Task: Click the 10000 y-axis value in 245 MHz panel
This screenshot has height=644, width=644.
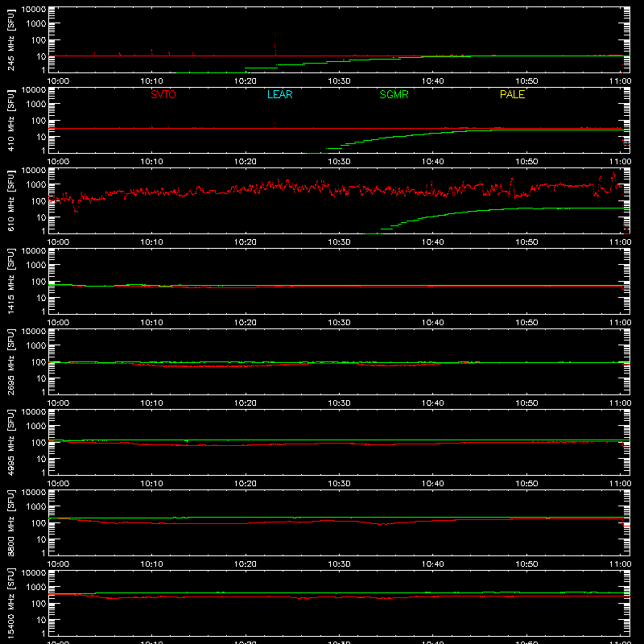Action: pos(34,10)
